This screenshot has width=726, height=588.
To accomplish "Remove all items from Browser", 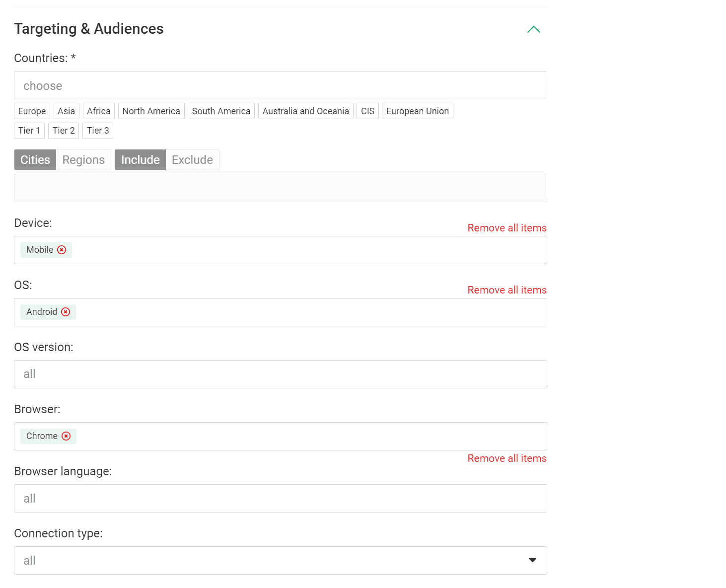I will tap(507, 458).
